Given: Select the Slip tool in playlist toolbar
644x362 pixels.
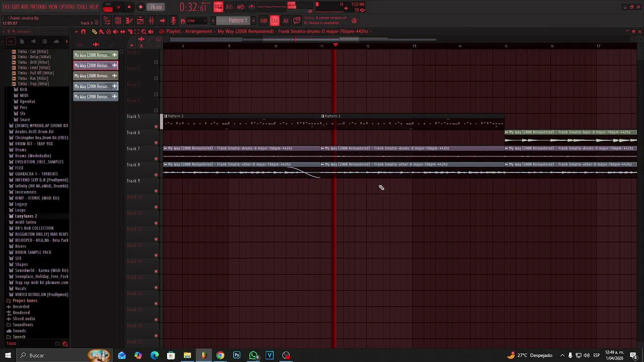Looking at the screenshot, I should (123, 31).
